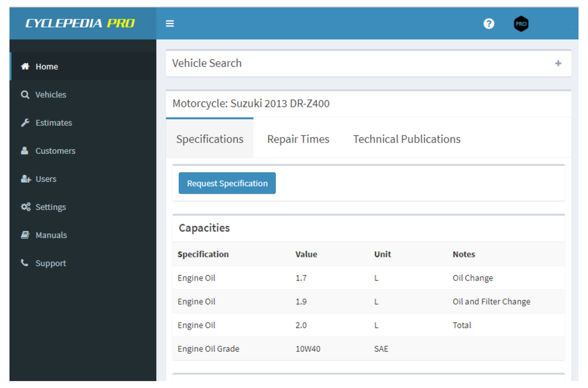Toggle the hamburger sidebar menu icon

click(170, 24)
